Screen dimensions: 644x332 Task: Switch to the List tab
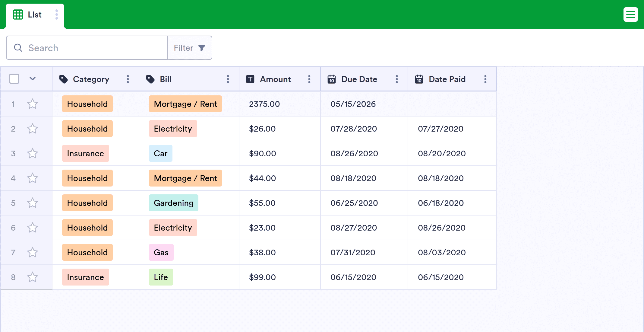35,14
